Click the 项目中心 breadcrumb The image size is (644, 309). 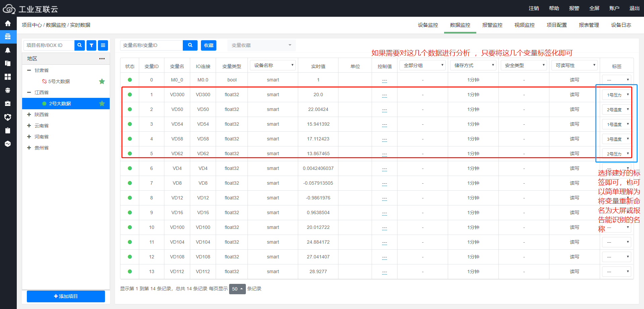(32, 25)
